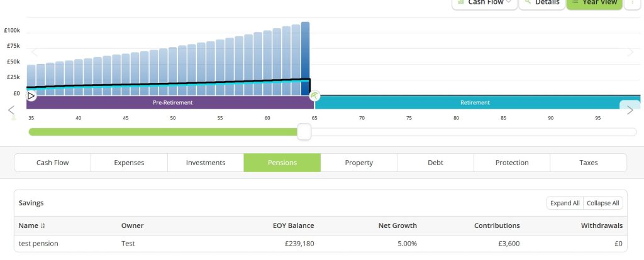The height and width of the screenshot is (260, 644).
Task: Click the sort icon next to Name
Action: tap(43, 225)
